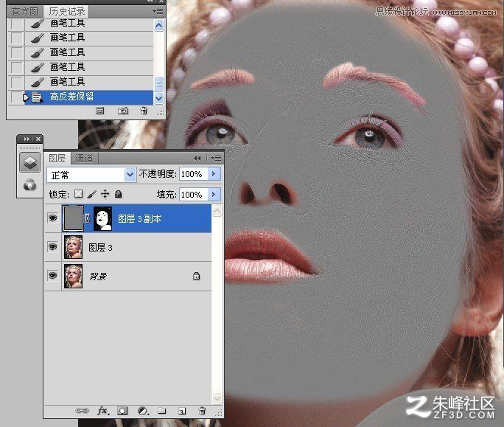Screen dimensions: 504x427
Task: Click the 图层 3 layer thumbnail
Action: pyautogui.click(x=73, y=247)
